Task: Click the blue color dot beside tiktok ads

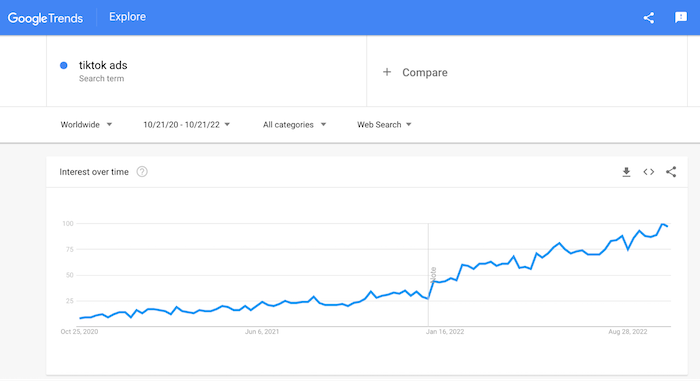Action: click(x=64, y=65)
